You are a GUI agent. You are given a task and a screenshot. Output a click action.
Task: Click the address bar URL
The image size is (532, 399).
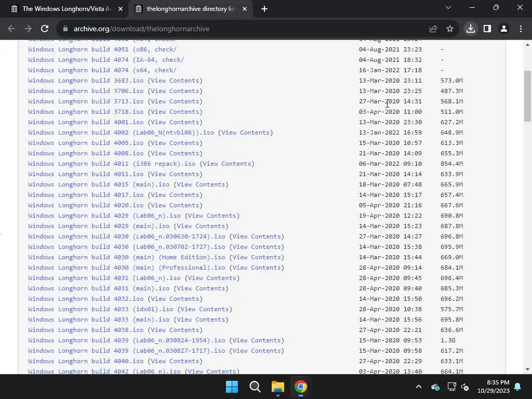tap(141, 29)
